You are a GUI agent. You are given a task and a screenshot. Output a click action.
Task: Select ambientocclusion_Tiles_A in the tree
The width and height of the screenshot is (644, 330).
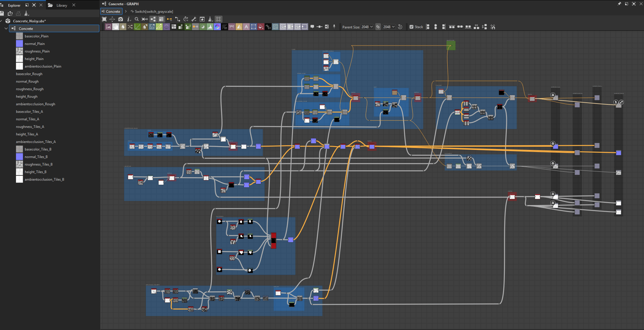(36, 142)
